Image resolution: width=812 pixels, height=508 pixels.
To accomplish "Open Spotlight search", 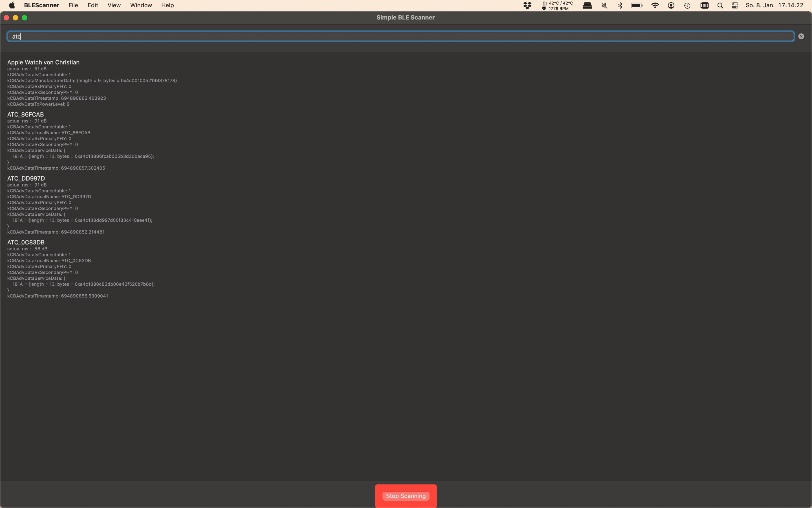I will (x=720, y=5).
